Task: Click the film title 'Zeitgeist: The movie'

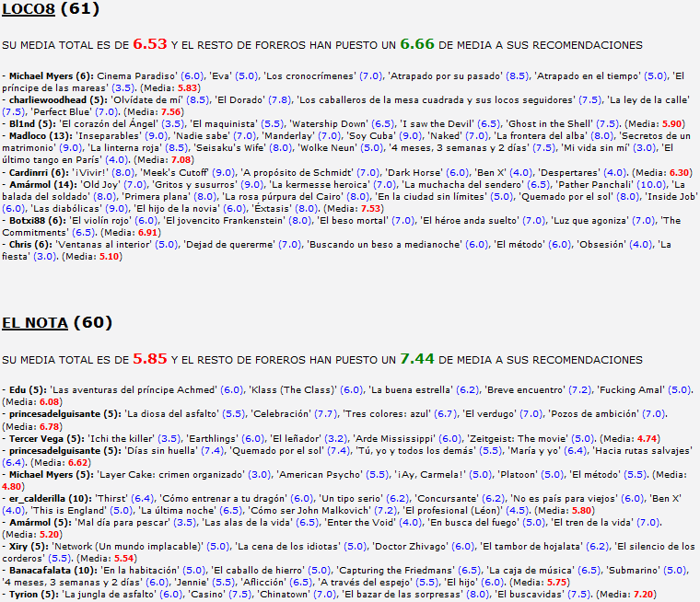Action: pyautogui.click(x=517, y=439)
